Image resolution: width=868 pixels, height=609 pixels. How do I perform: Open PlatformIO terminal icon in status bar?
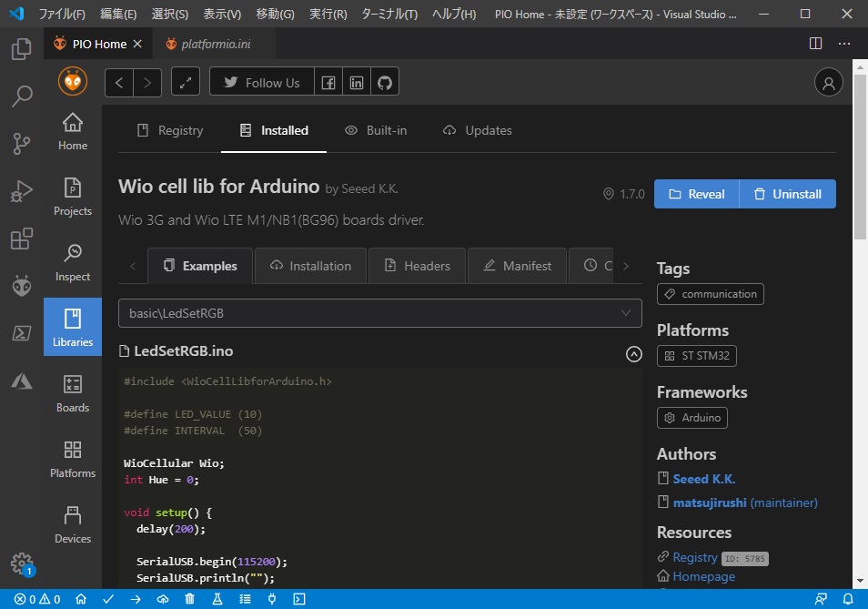click(x=299, y=599)
